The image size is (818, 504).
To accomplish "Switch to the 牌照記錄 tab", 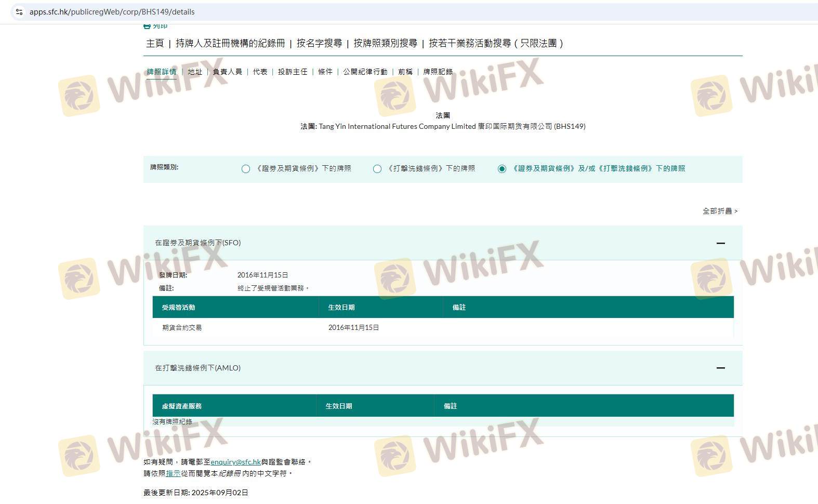I will [x=438, y=72].
